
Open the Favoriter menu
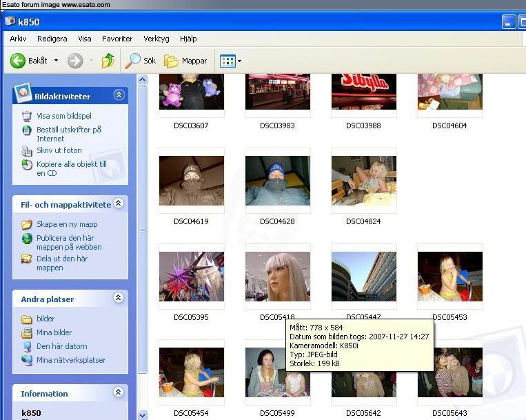click(117, 39)
